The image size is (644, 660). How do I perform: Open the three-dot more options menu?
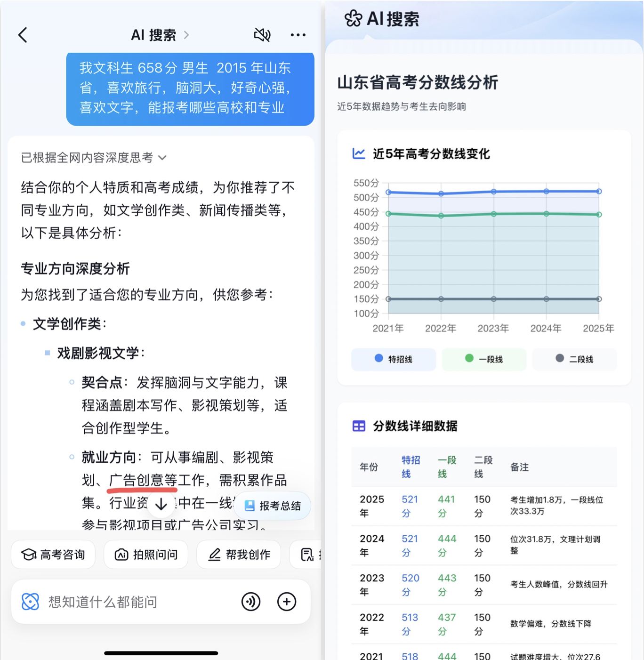298,35
